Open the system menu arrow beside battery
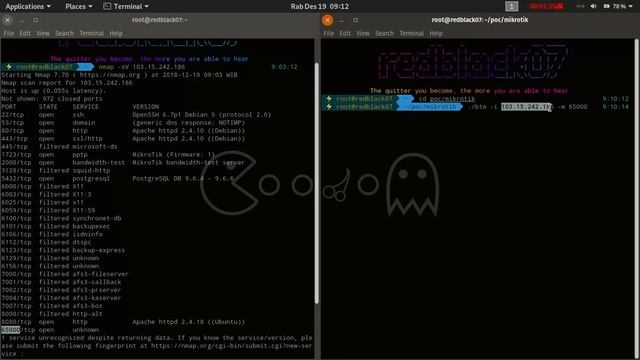 630,6
